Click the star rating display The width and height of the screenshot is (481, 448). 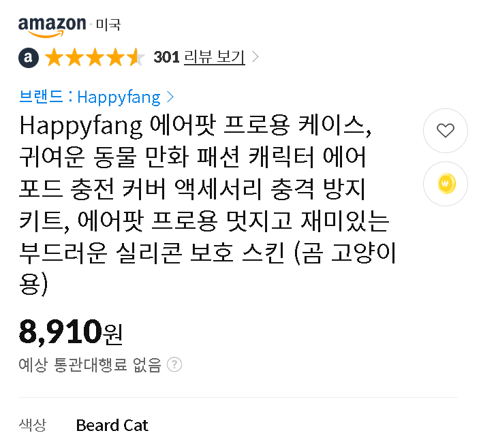pos(95,57)
